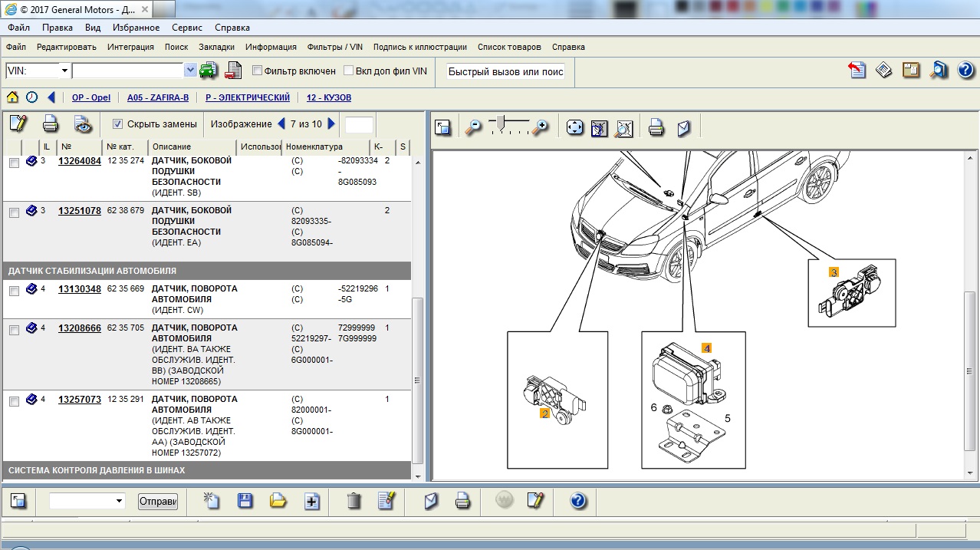Open the 'Закладки' menu

coord(216,47)
